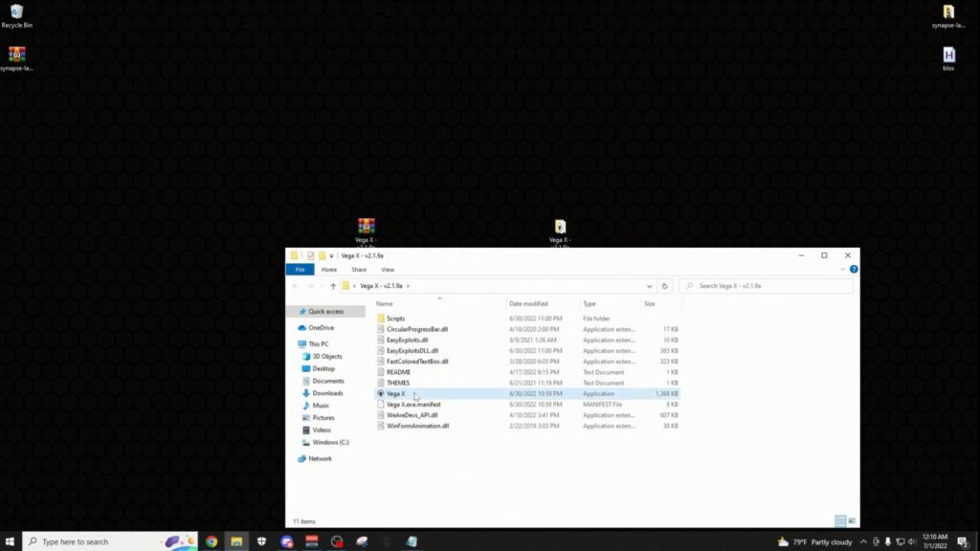Switch to details view layout button
Image resolution: width=980 pixels, height=551 pixels.
click(x=840, y=521)
